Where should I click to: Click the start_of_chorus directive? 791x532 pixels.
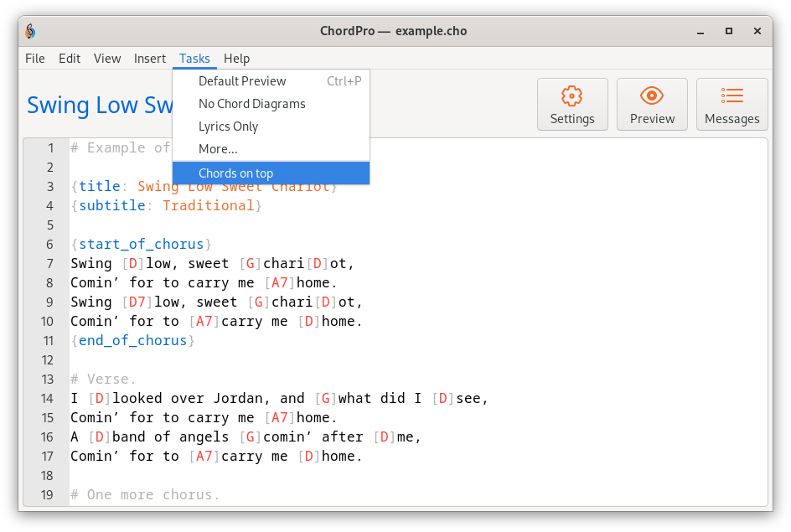click(x=142, y=244)
